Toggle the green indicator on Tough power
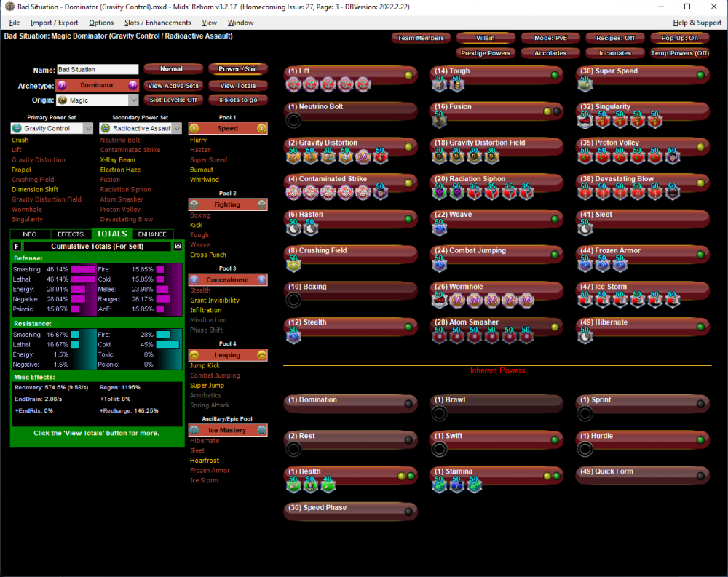 click(x=555, y=74)
